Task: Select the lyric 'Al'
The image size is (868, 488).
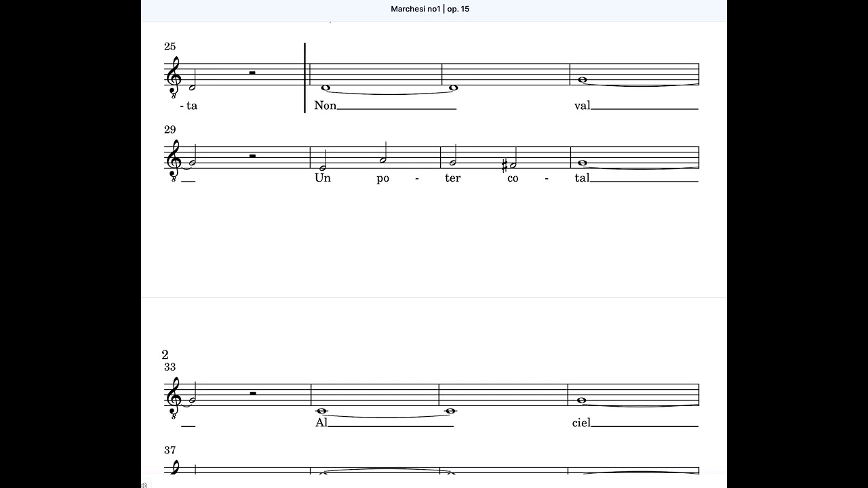Action: (x=321, y=422)
